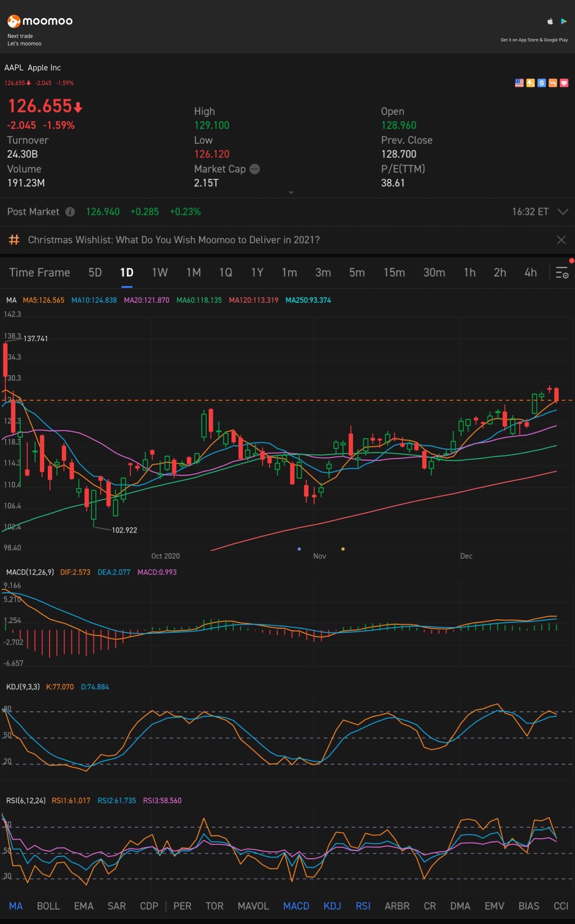Expand the Post Market row chevron
This screenshot has width=575, height=924.
coord(563,211)
